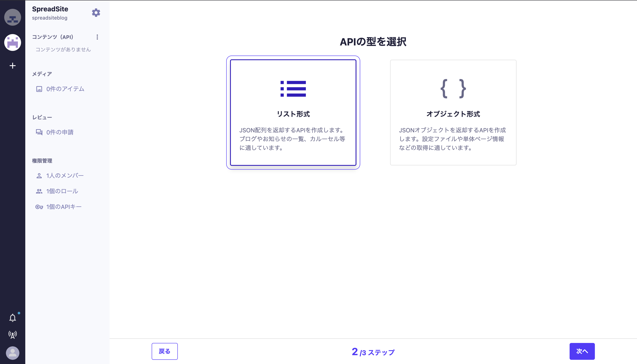
Task: Select the purple pixel-character service avatar
Action: [x=12, y=43]
